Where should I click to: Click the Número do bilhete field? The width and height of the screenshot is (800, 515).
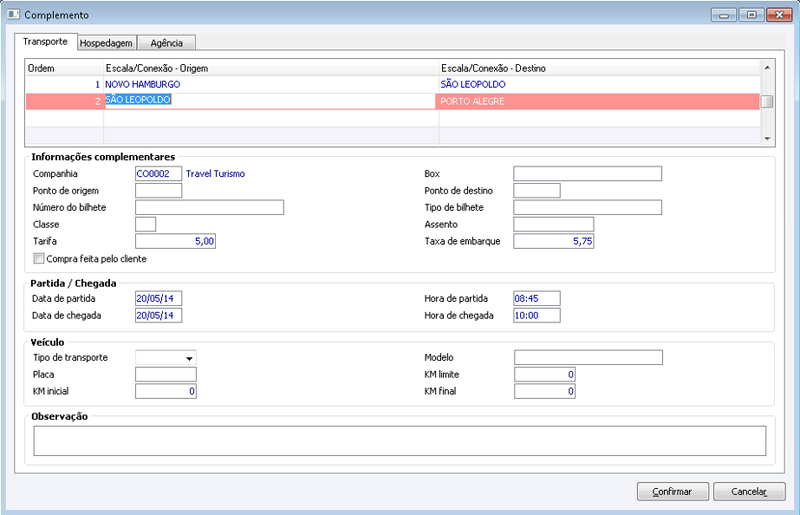coord(209,207)
